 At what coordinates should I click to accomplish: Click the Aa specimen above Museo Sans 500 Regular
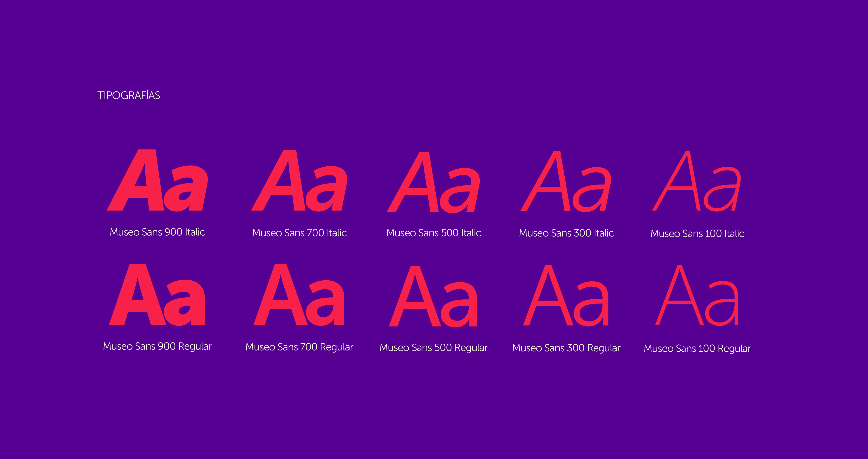click(433, 297)
